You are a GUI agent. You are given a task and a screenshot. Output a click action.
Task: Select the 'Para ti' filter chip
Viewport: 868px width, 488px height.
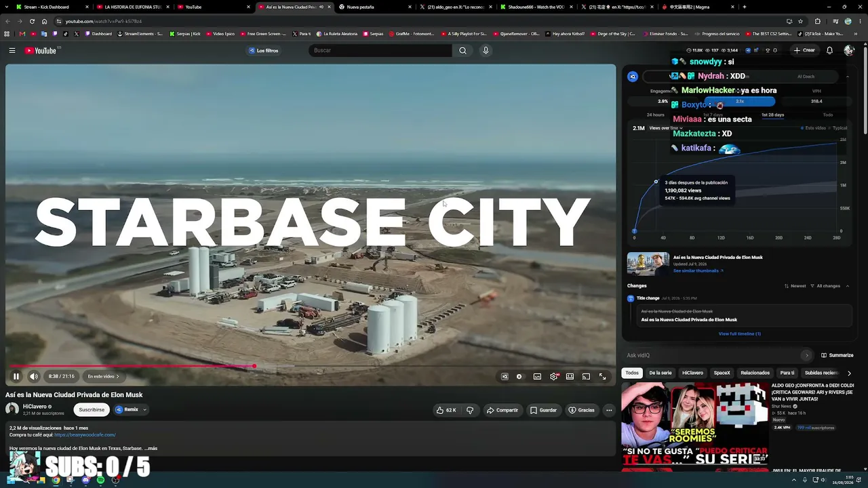[787, 373]
